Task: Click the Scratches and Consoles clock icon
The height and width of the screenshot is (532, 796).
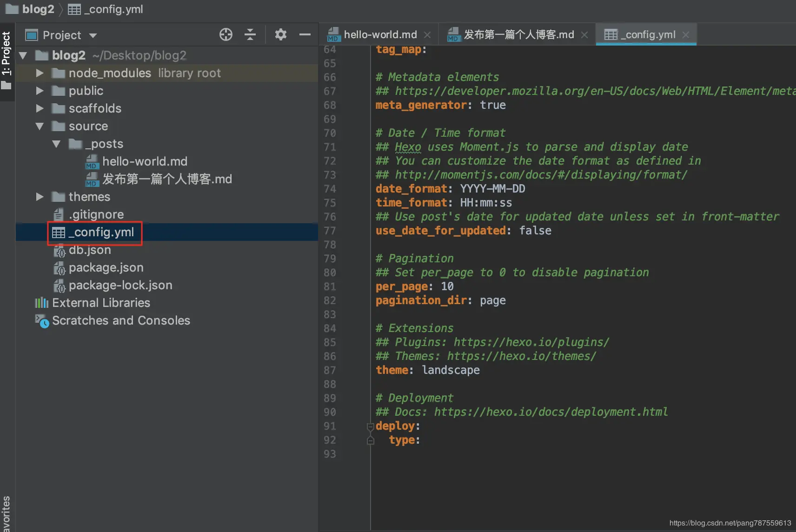Action: 42,321
